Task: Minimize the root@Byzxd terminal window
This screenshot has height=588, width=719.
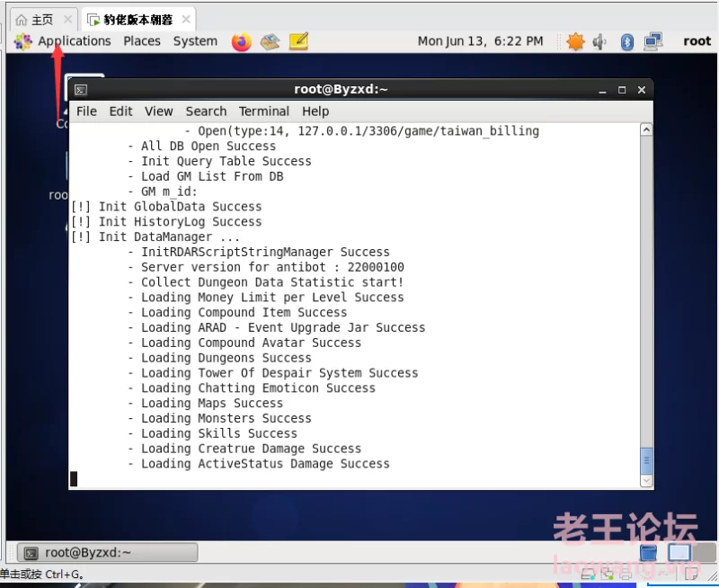Action: tap(602, 90)
